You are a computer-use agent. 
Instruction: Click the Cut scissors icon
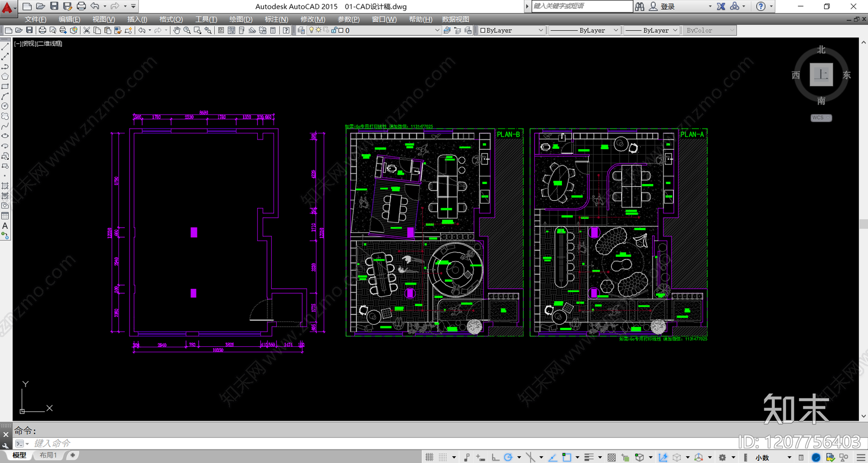[x=87, y=30]
